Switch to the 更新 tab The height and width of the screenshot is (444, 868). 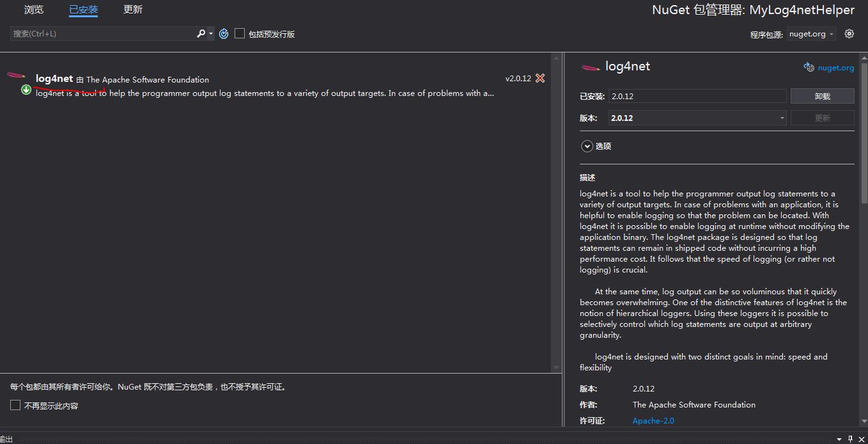point(132,10)
